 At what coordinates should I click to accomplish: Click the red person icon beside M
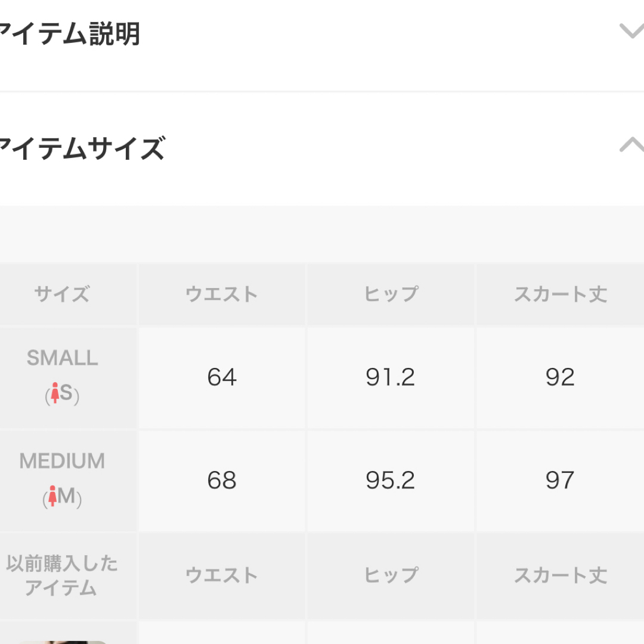coord(52,496)
